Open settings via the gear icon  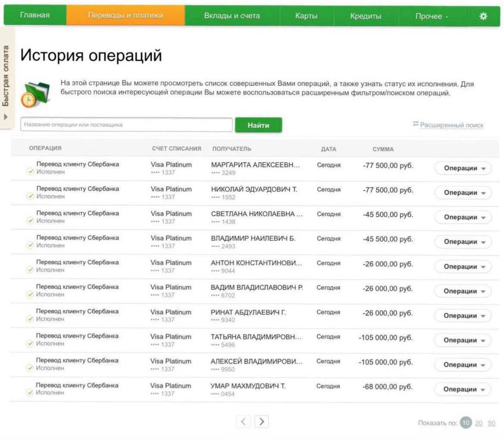point(483,16)
